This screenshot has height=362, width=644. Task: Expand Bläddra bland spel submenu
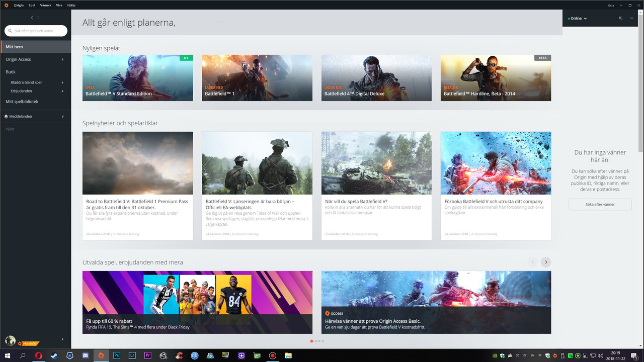point(62,82)
